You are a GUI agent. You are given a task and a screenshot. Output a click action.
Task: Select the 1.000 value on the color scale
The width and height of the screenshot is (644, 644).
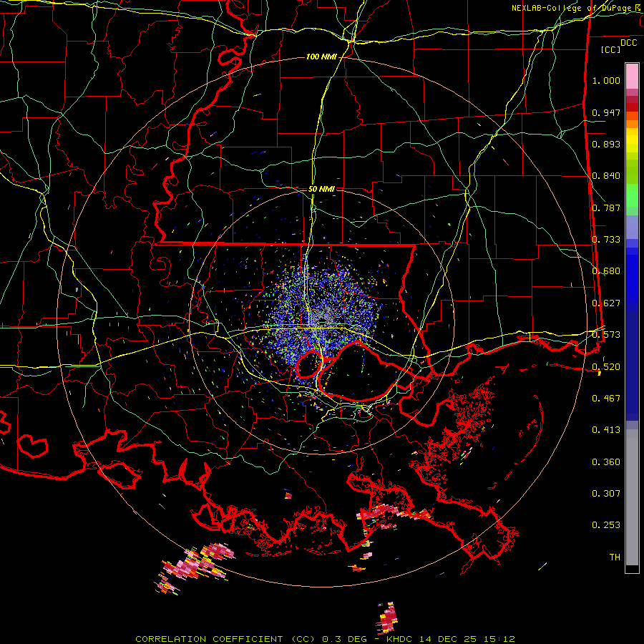pyautogui.click(x=606, y=80)
